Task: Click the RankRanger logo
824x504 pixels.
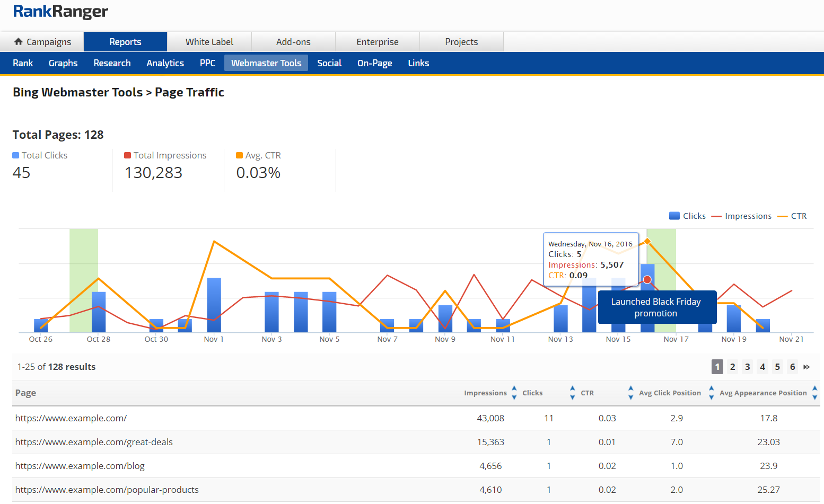Action: tap(60, 11)
